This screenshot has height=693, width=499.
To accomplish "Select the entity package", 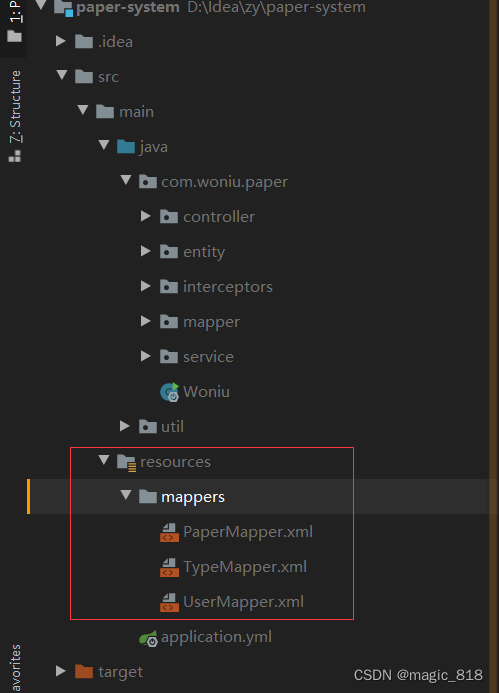I will (x=204, y=252).
